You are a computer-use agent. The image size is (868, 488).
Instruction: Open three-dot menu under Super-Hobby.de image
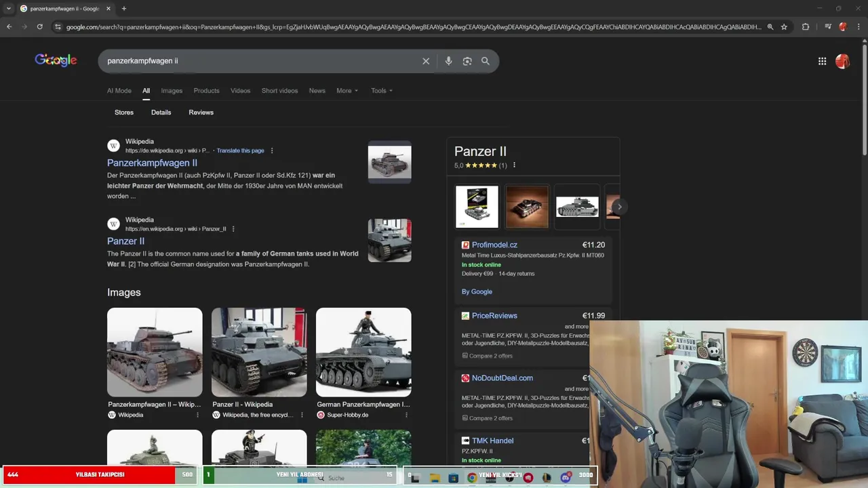click(x=407, y=415)
